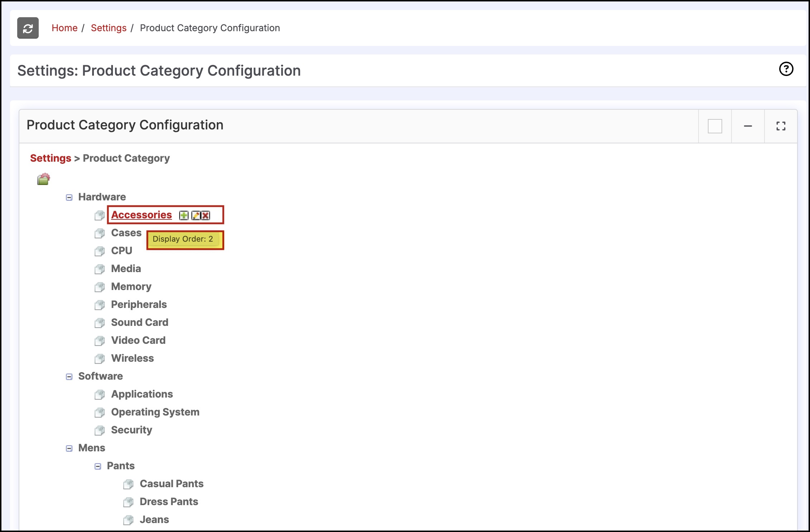
Task: Select the Peripherals category
Action: [139, 304]
